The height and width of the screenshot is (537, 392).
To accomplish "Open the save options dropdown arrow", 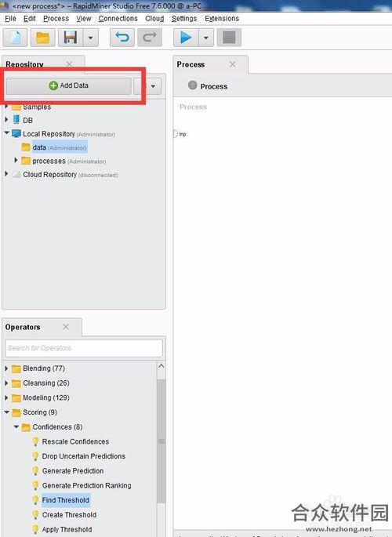I will (91, 38).
